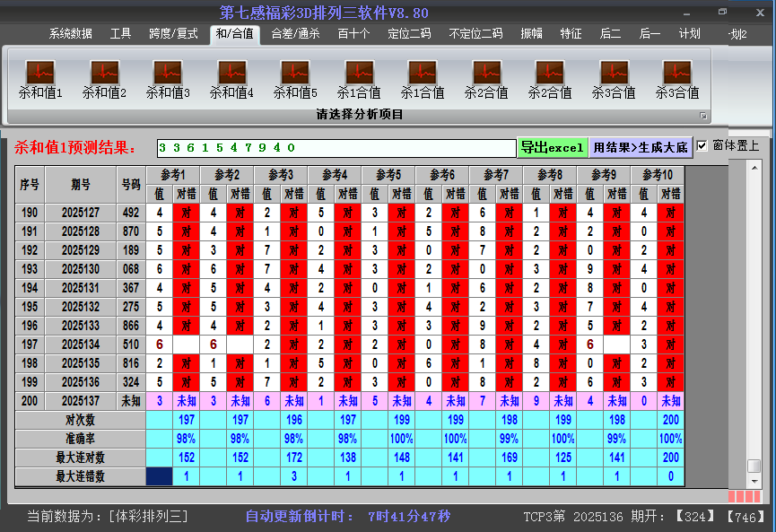The image size is (776, 532).
Task: Click the 导出excel button
Action: [553, 147]
